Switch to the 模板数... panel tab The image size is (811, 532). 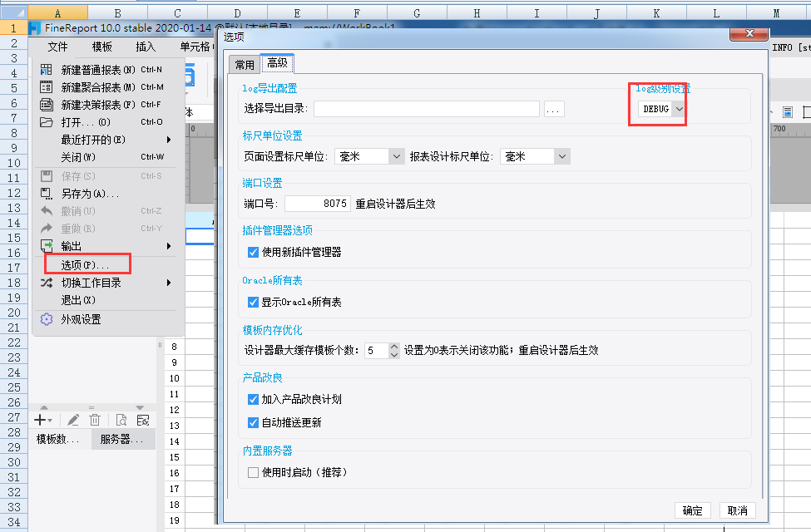point(58,440)
